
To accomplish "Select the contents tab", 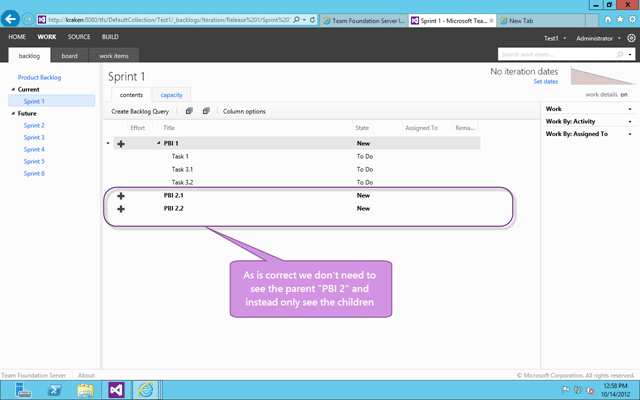I will coord(131,95).
